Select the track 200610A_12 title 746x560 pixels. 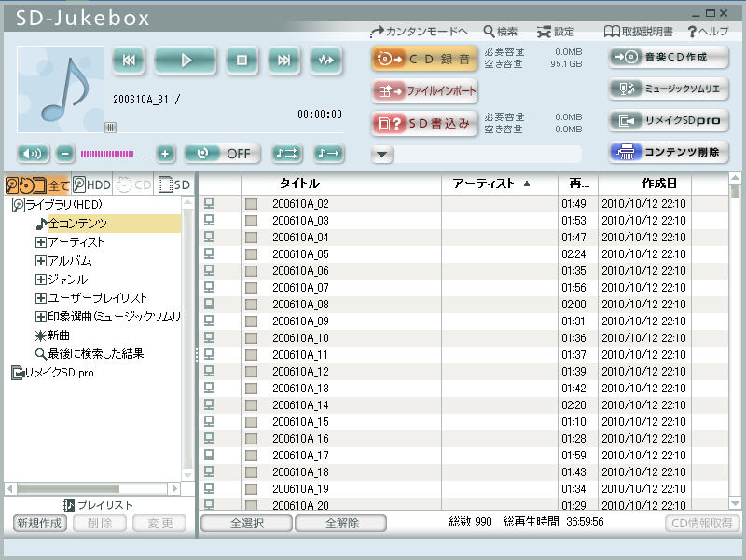point(300,372)
